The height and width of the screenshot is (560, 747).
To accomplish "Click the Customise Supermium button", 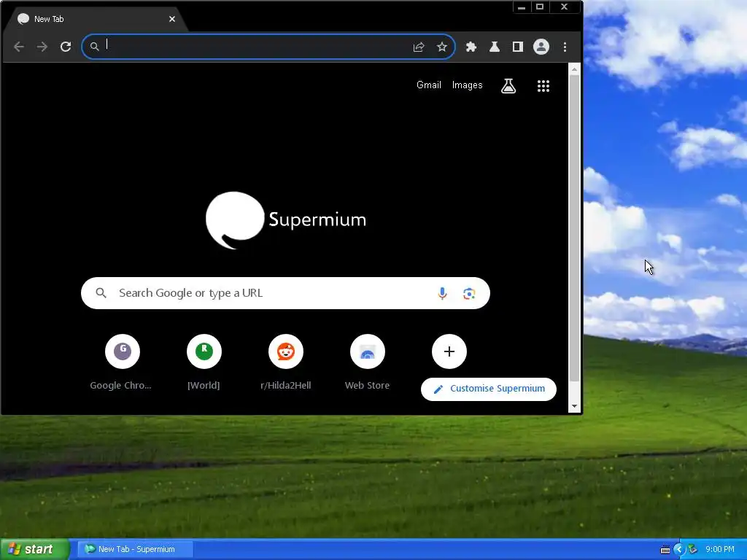I will [x=488, y=389].
